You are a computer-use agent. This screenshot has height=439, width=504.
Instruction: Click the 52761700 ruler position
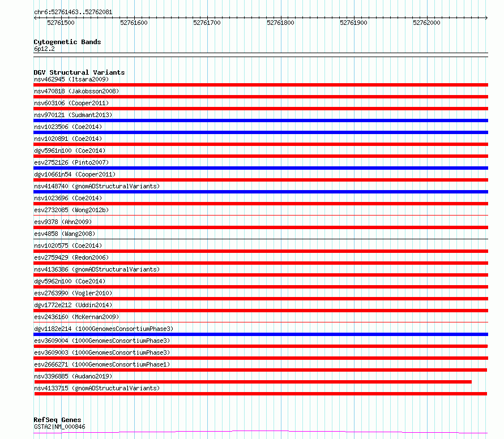pyautogui.click(x=207, y=23)
